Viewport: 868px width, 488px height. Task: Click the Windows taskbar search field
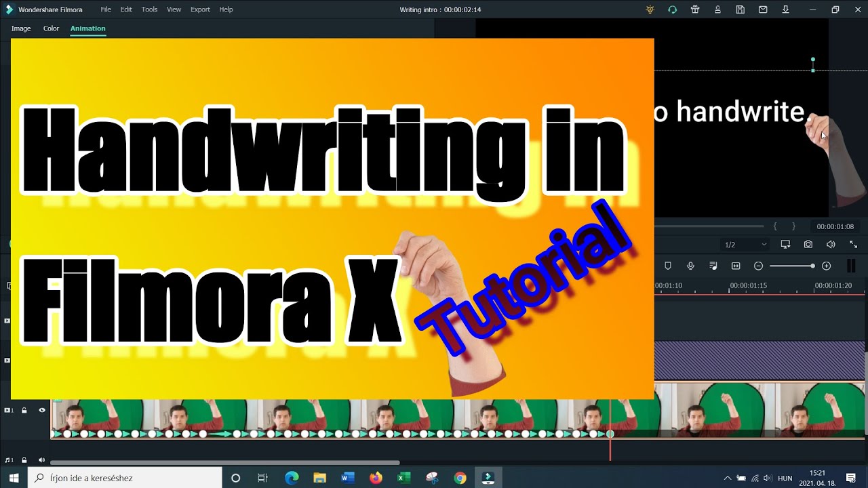pos(125,478)
